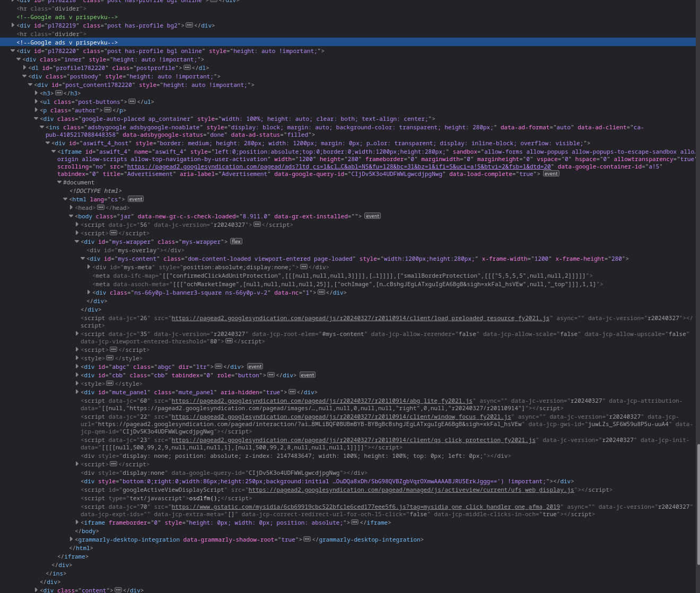The image size is (700, 593).
Task: Expand the div class="content" node
Action: click(x=36, y=590)
